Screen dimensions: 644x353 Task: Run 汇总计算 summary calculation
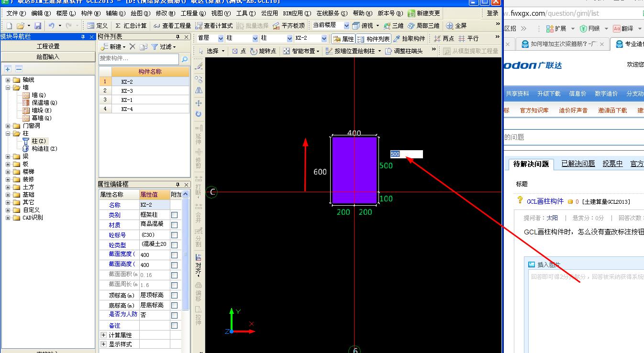(x=131, y=26)
